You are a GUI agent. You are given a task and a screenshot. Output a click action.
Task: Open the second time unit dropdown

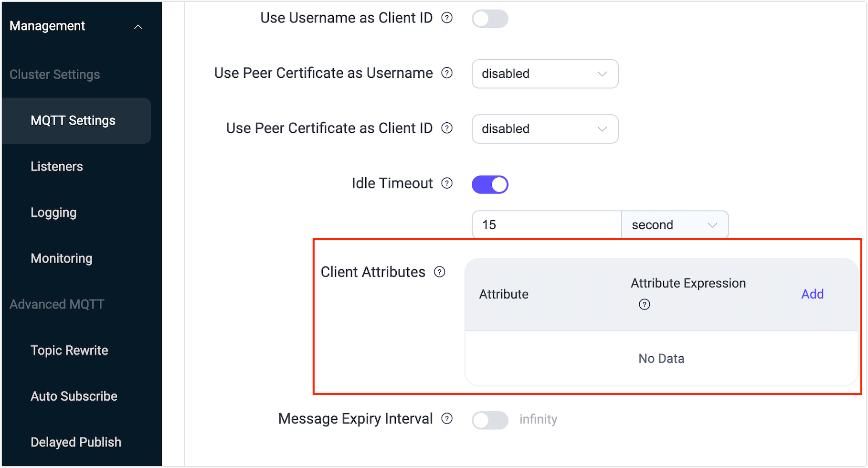[675, 224]
